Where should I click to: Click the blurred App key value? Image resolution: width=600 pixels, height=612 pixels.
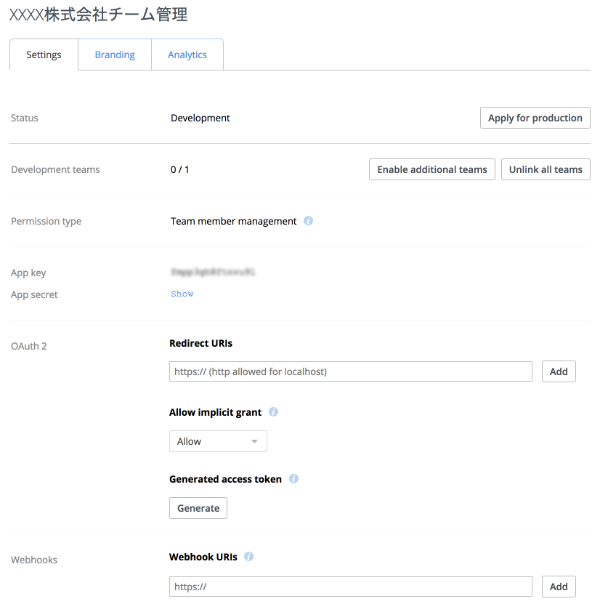click(214, 271)
